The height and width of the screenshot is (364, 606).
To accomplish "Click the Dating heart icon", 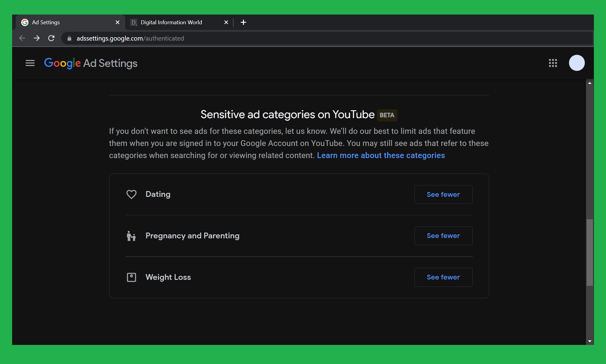I will pyautogui.click(x=131, y=194).
